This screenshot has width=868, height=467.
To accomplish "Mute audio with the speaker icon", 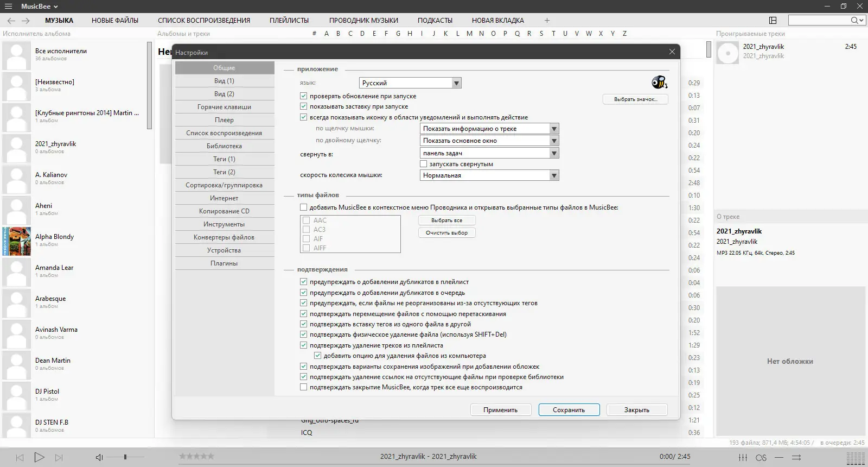I will (x=99, y=458).
